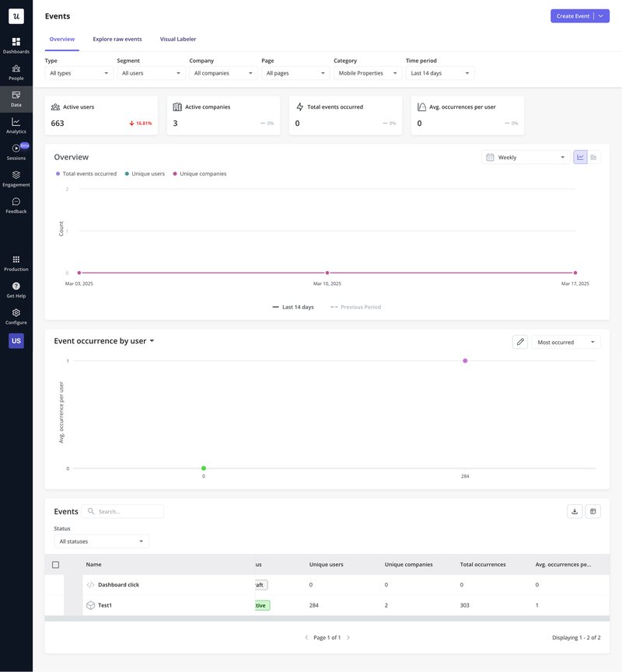This screenshot has width=622, height=672.
Task: Open the Explore raw events tab
Action: pyautogui.click(x=117, y=38)
